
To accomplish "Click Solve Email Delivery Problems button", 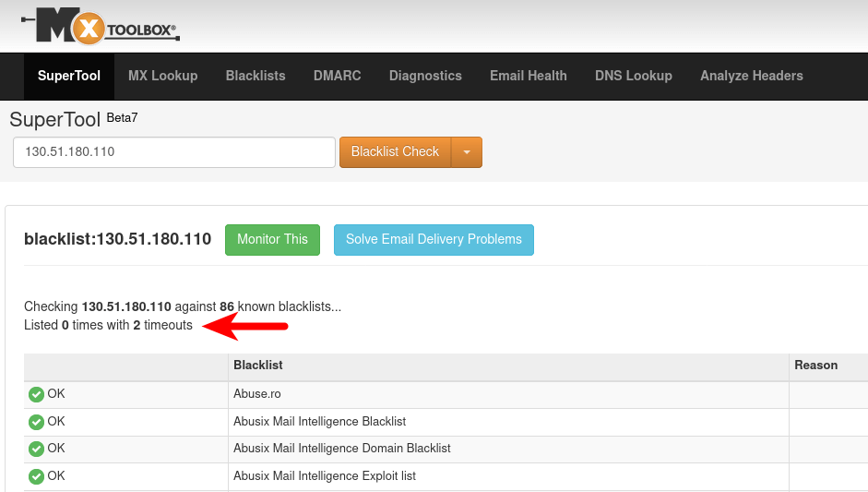I will (434, 239).
